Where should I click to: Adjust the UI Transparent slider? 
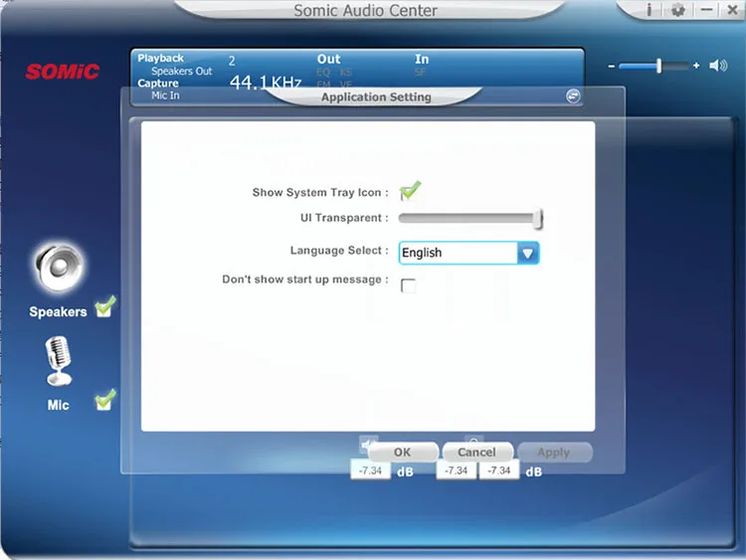click(x=470, y=219)
